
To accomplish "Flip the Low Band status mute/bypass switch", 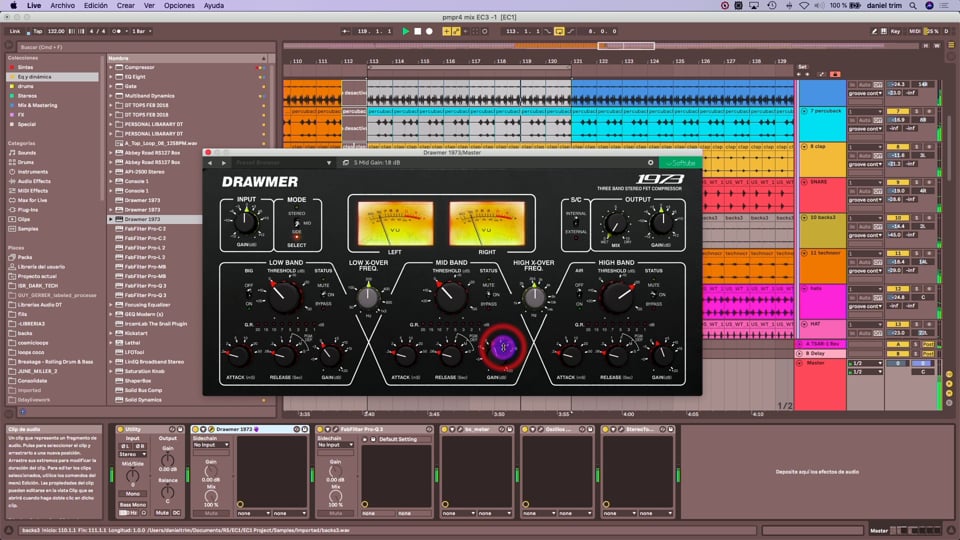I will (x=324, y=294).
